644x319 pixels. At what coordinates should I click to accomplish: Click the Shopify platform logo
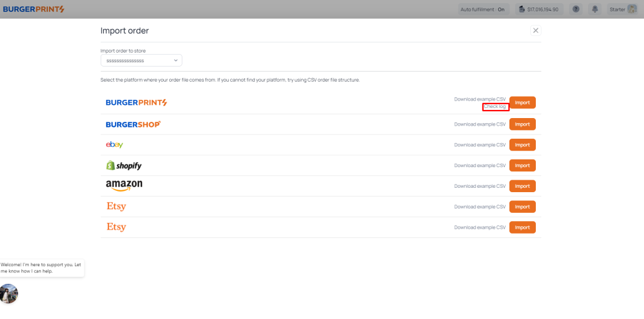point(124,165)
